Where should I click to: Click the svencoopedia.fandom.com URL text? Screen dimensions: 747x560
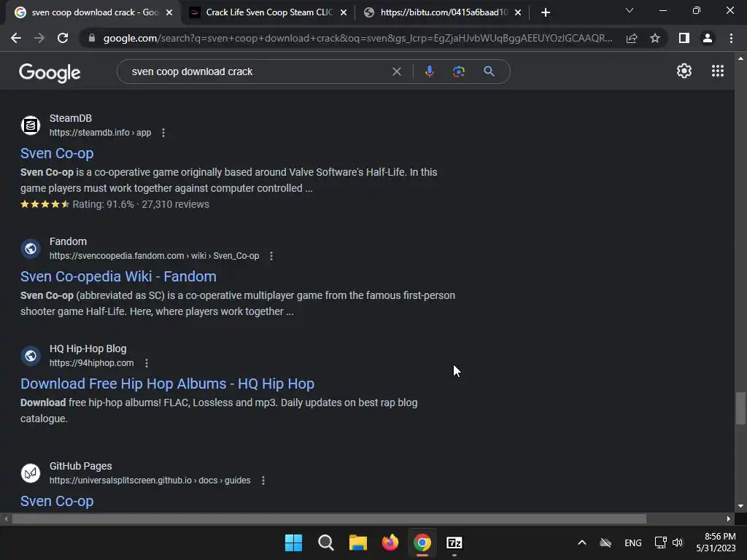(155, 256)
